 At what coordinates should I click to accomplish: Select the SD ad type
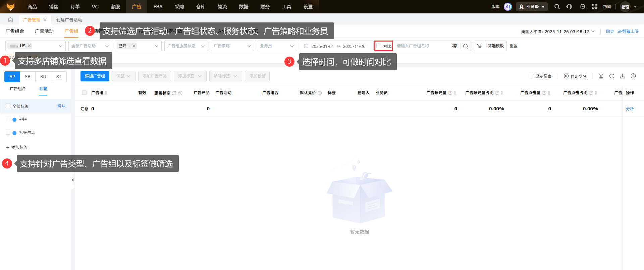pyautogui.click(x=43, y=77)
